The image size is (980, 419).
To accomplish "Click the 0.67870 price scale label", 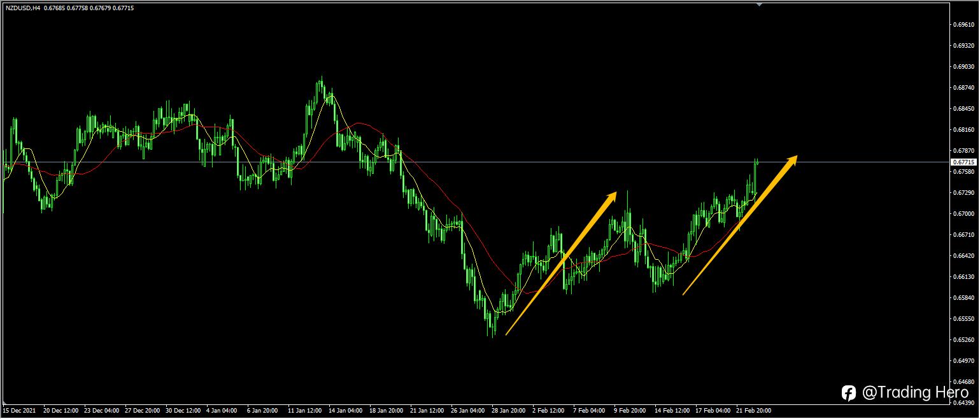I will click(963, 151).
